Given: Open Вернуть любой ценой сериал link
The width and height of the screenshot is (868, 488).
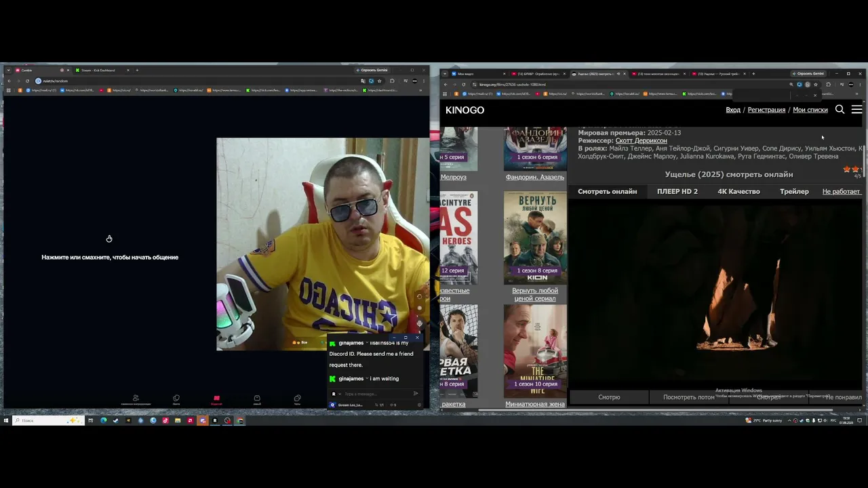Looking at the screenshot, I should (535, 294).
